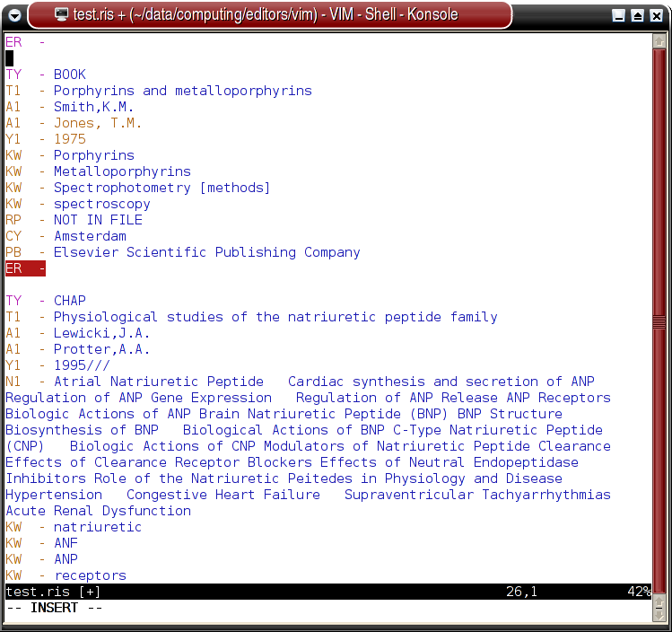Click the Konsole monitor icon in title bar

[x=61, y=15]
